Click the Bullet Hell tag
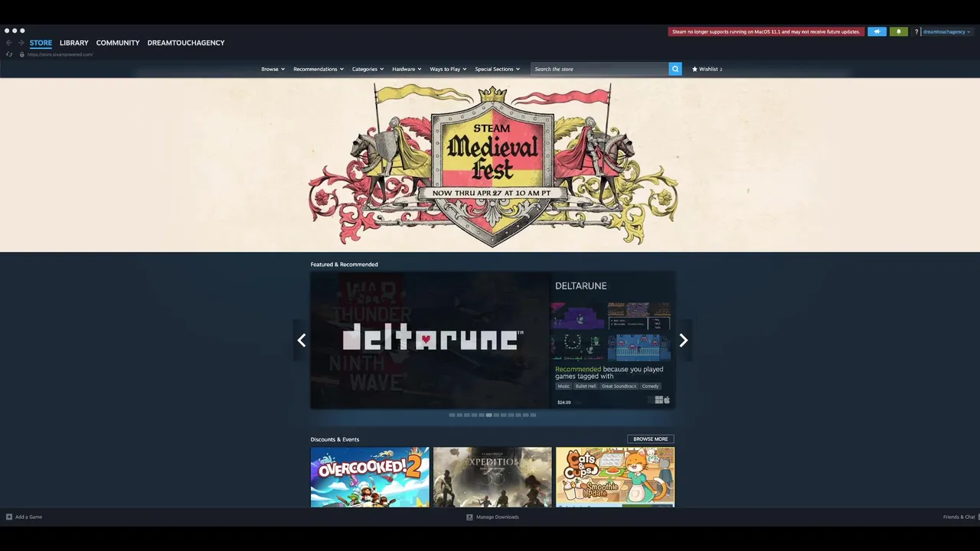 point(586,386)
